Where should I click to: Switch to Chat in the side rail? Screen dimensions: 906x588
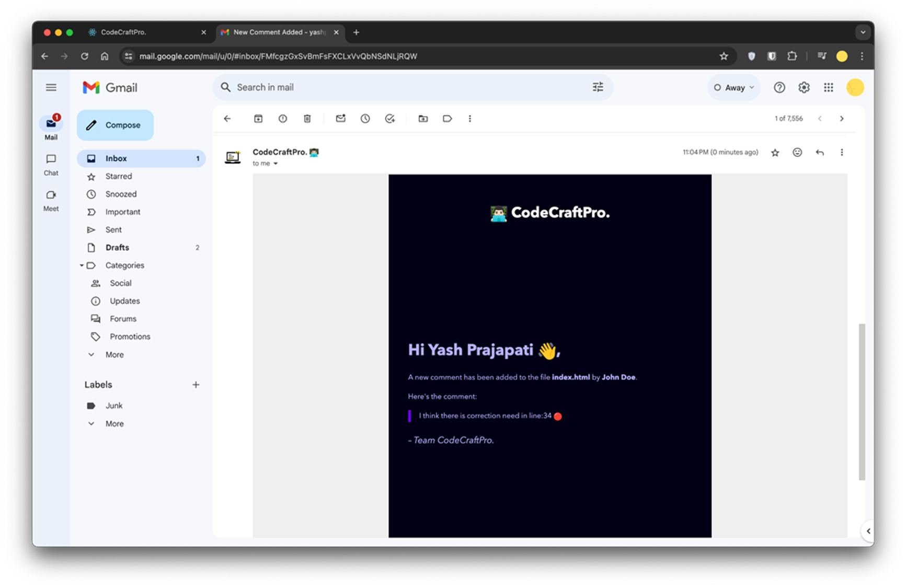51,164
